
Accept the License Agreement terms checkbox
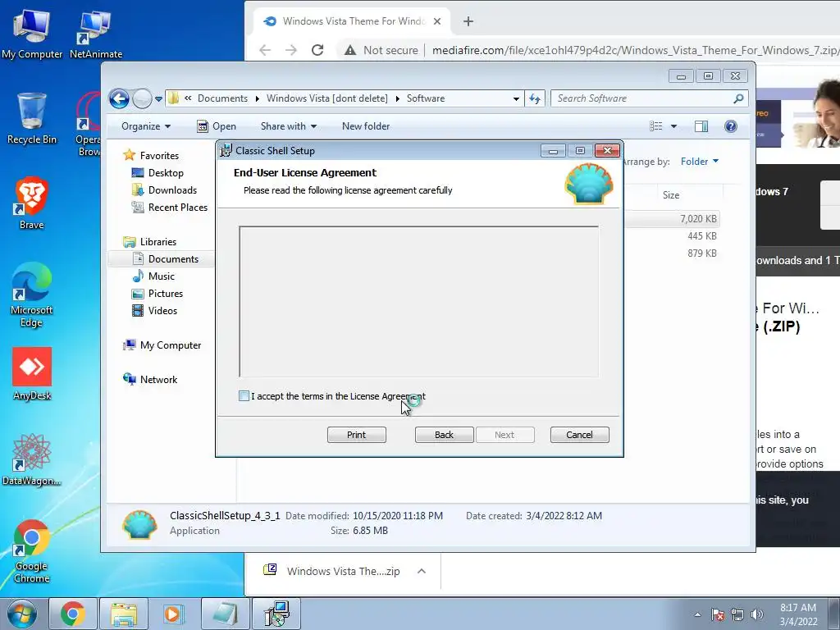(244, 396)
